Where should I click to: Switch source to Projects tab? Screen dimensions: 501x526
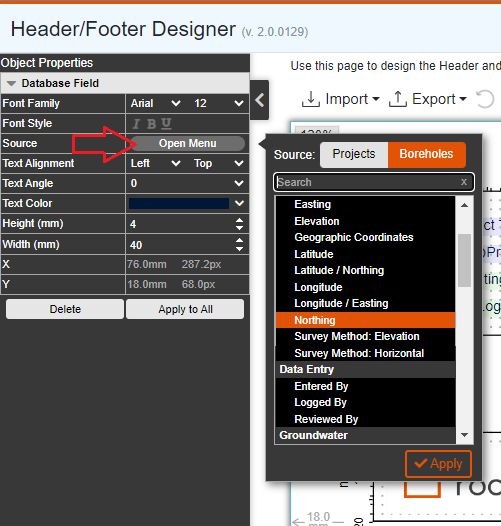[354, 154]
